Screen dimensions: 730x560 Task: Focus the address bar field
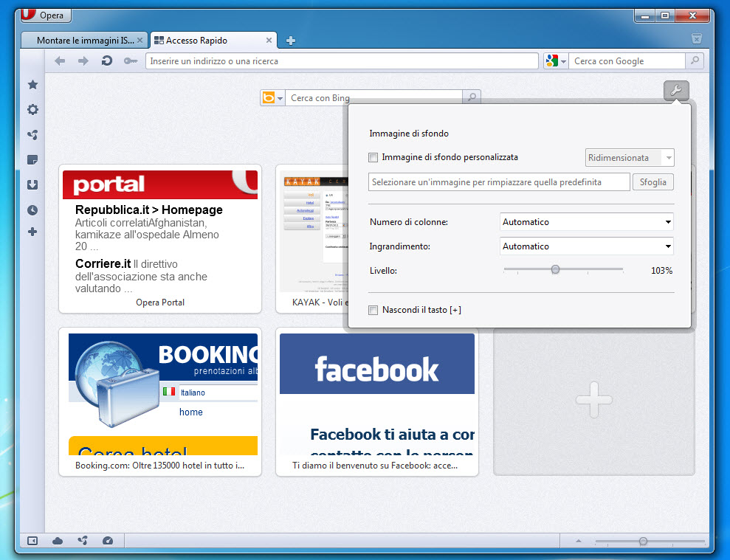point(342,61)
